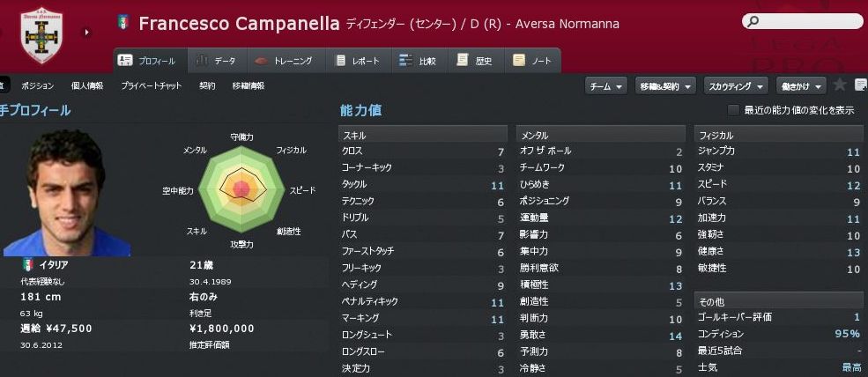Open the プライベートチャット link
Image resolution: width=868 pixels, height=377 pixels.
[x=152, y=85]
